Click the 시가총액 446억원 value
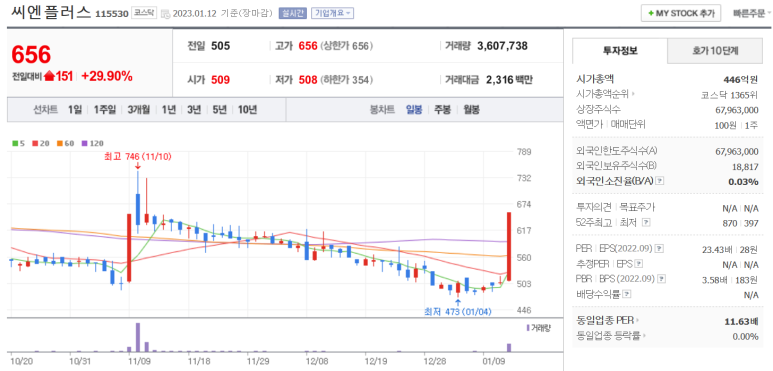 pos(740,78)
